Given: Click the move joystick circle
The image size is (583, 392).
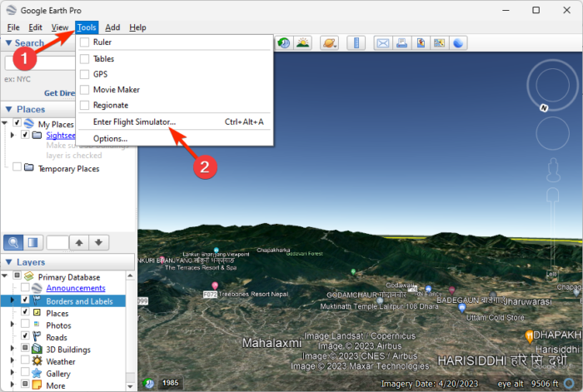Looking at the screenshot, I should pyautogui.click(x=552, y=133).
